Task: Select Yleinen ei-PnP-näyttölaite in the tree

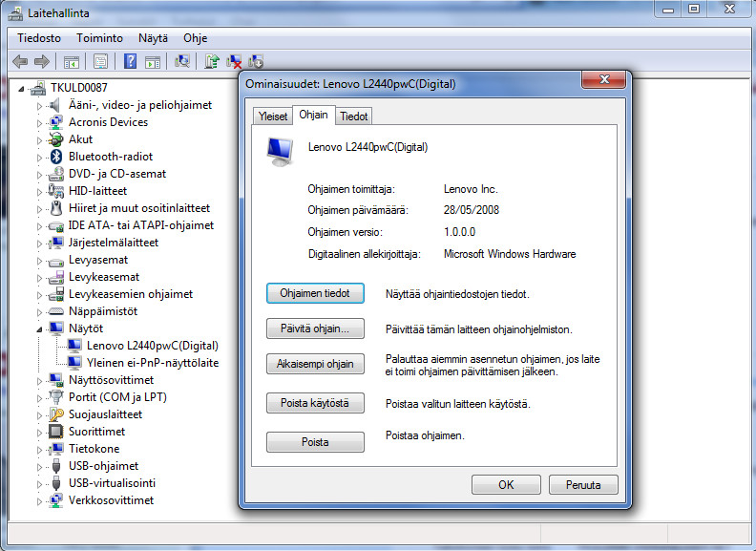Action: coord(153,363)
